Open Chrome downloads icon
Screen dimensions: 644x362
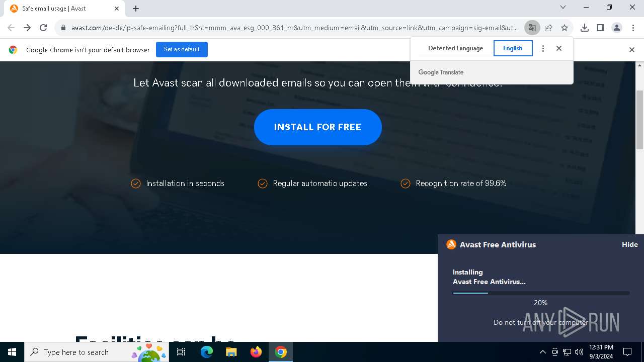585,28
